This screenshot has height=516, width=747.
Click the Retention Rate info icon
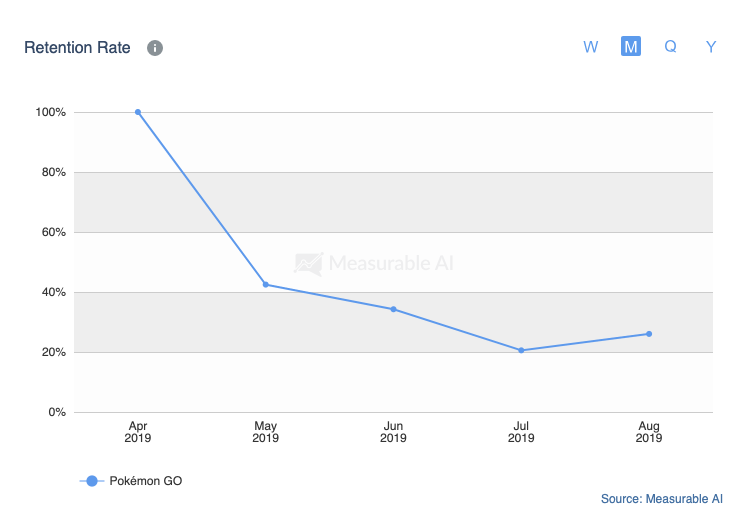pyautogui.click(x=155, y=48)
